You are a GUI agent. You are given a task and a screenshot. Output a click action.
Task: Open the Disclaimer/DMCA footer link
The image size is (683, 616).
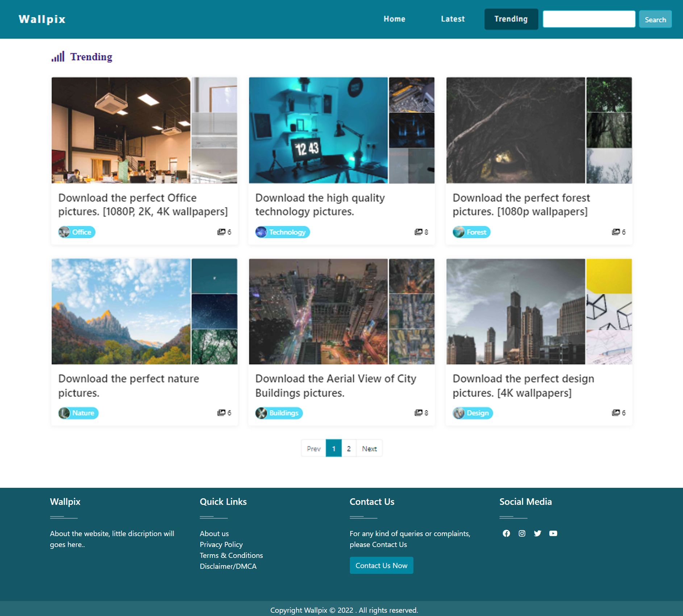point(228,566)
